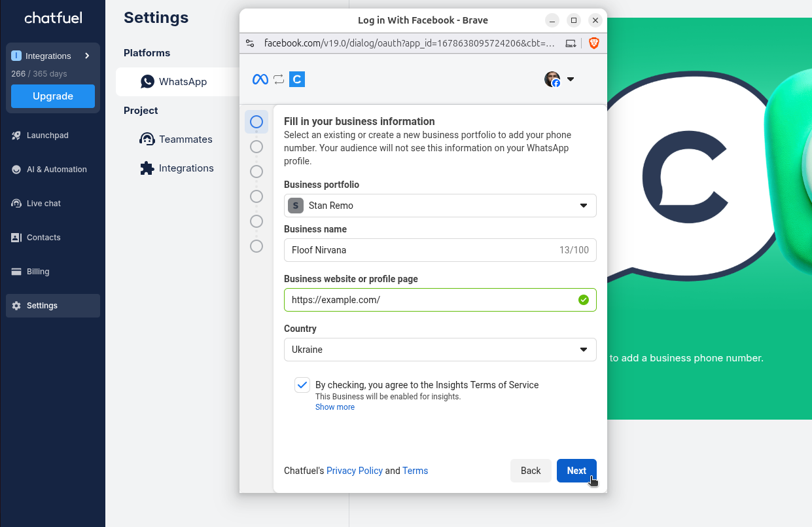Click the Back button
Viewport: 812px width, 527px height.
click(x=531, y=471)
